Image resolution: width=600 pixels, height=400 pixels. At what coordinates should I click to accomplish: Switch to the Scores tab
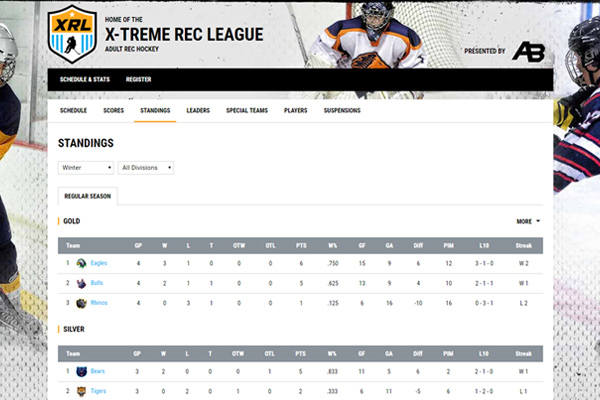point(113,110)
